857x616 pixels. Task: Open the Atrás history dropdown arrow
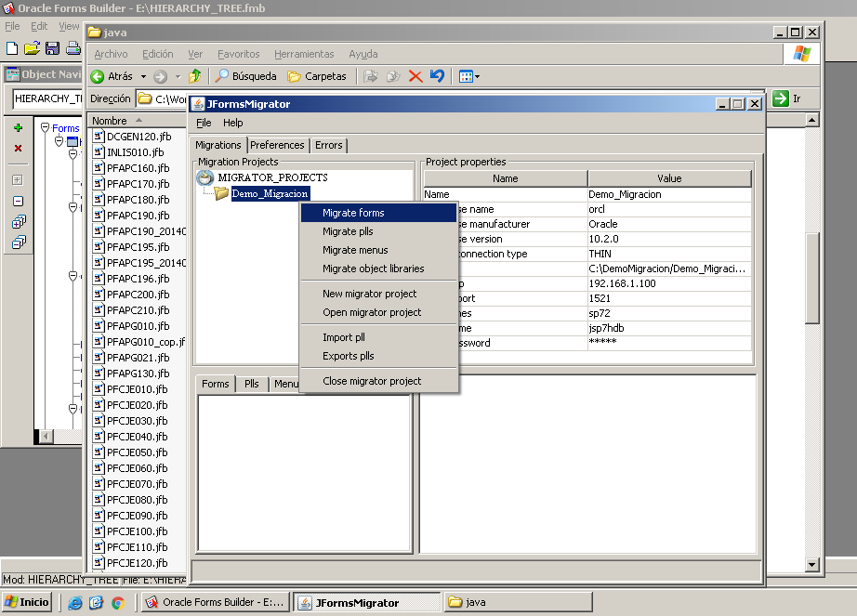(x=143, y=76)
